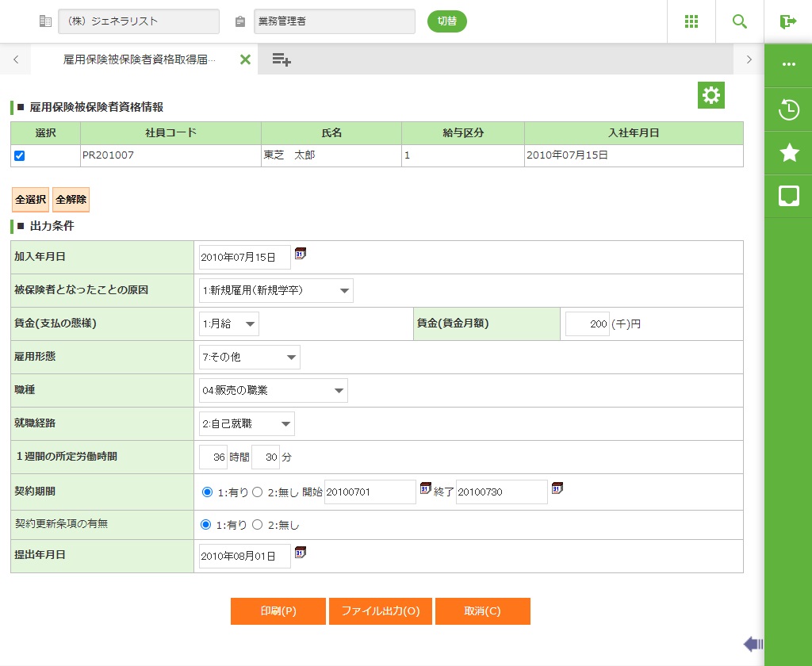Open the green gear settings icon
The image size is (812, 666).
click(711, 96)
